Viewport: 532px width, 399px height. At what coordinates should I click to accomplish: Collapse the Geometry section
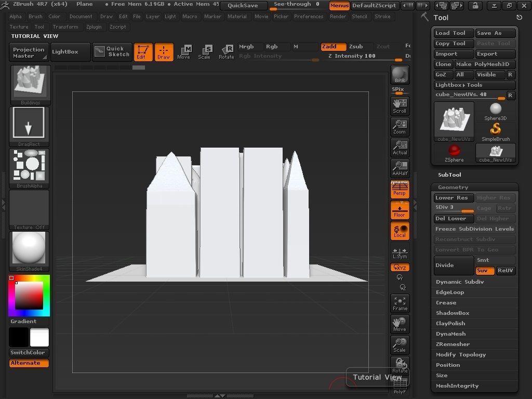point(453,187)
